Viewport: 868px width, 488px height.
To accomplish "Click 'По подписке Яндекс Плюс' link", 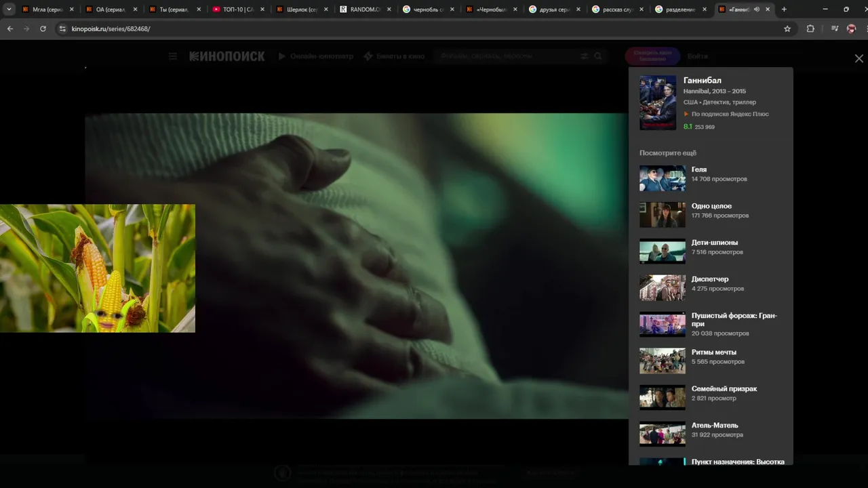I will point(730,114).
